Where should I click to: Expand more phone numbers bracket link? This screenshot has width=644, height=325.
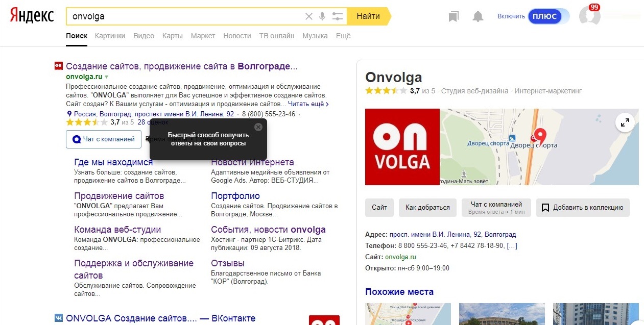pyautogui.click(x=512, y=246)
